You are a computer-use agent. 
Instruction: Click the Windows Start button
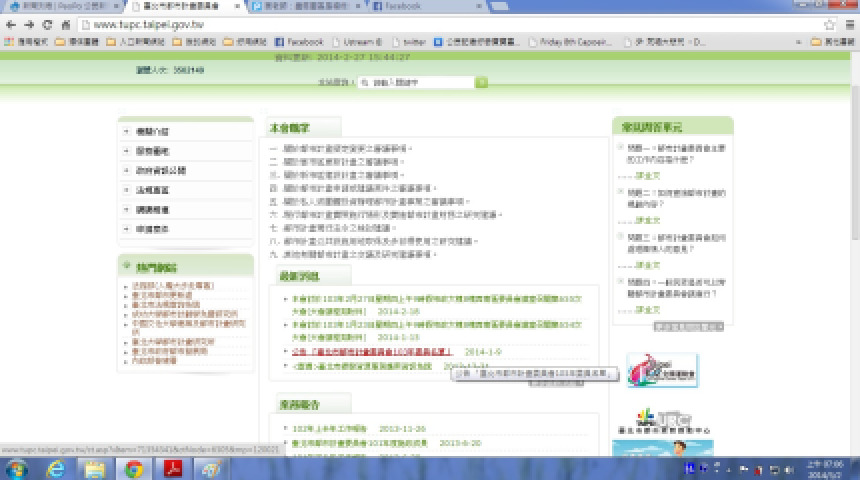point(16,468)
